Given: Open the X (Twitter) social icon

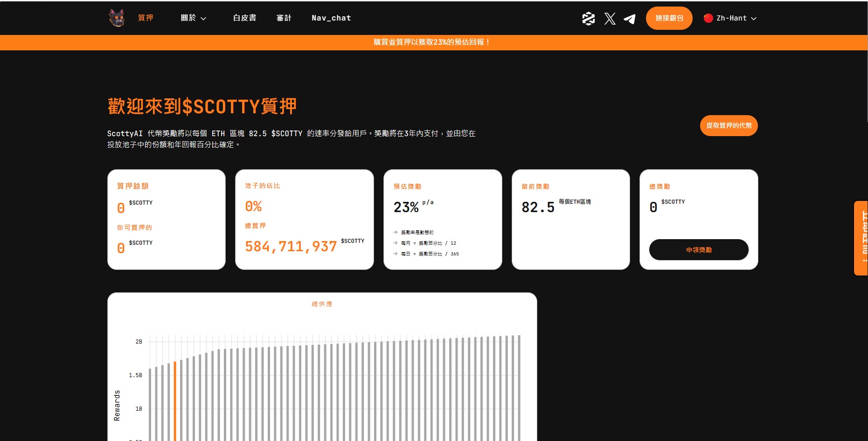Looking at the screenshot, I should pos(610,19).
